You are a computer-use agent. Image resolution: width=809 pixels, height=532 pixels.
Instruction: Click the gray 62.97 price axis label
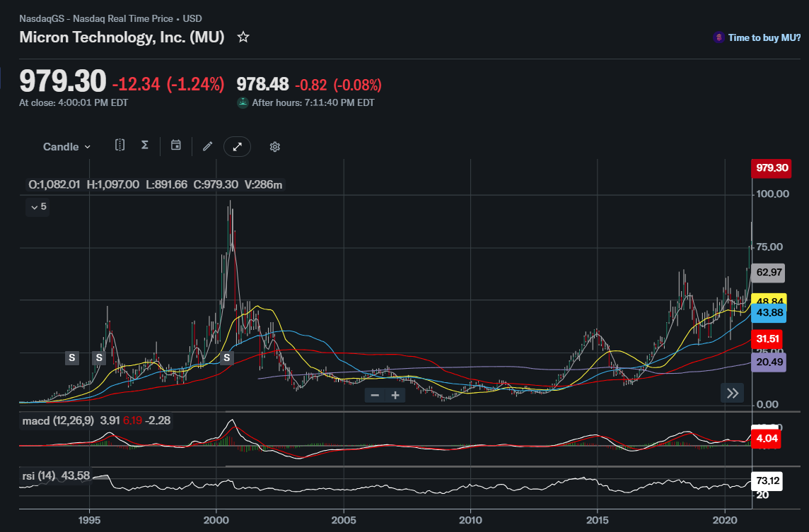[768, 273]
